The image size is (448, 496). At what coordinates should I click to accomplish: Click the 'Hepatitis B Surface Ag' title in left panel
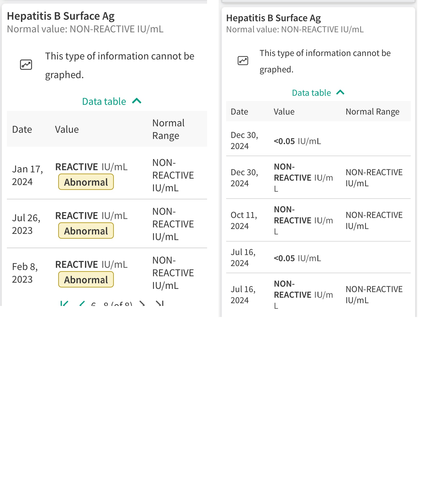[61, 16]
